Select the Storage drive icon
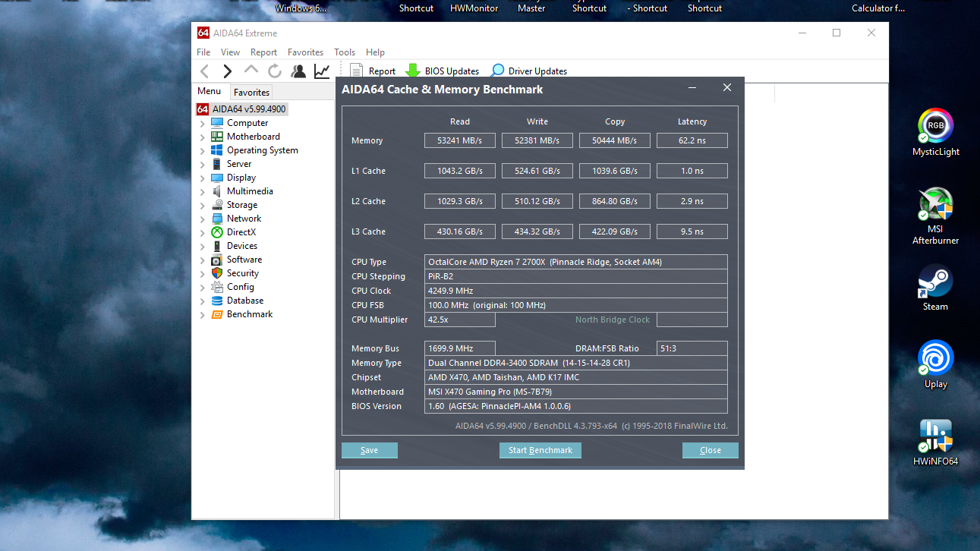980x551 pixels. point(217,205)
